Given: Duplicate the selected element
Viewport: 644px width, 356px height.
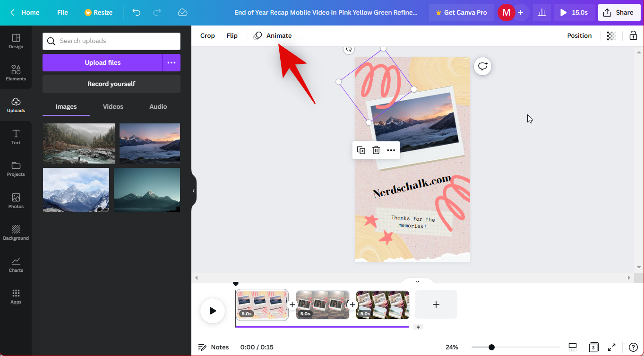Looking at the screenshot, I should pos(361,150).
